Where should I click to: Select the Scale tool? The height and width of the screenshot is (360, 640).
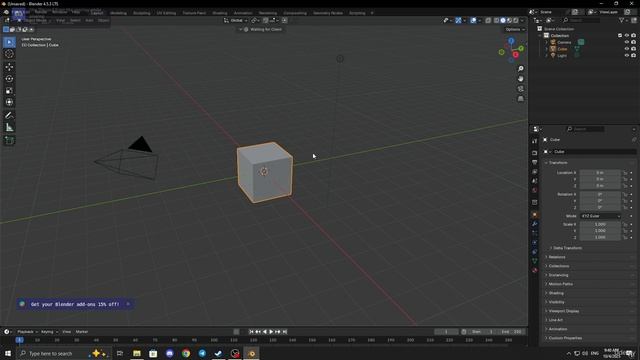[x=9, y=91]
